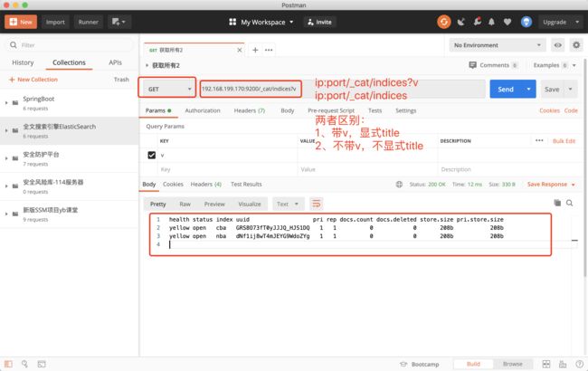Image resolution: width=588 pixels, height=371 pixels.
Task: Switch to the APIs tab
Action: tap(115, 62)
